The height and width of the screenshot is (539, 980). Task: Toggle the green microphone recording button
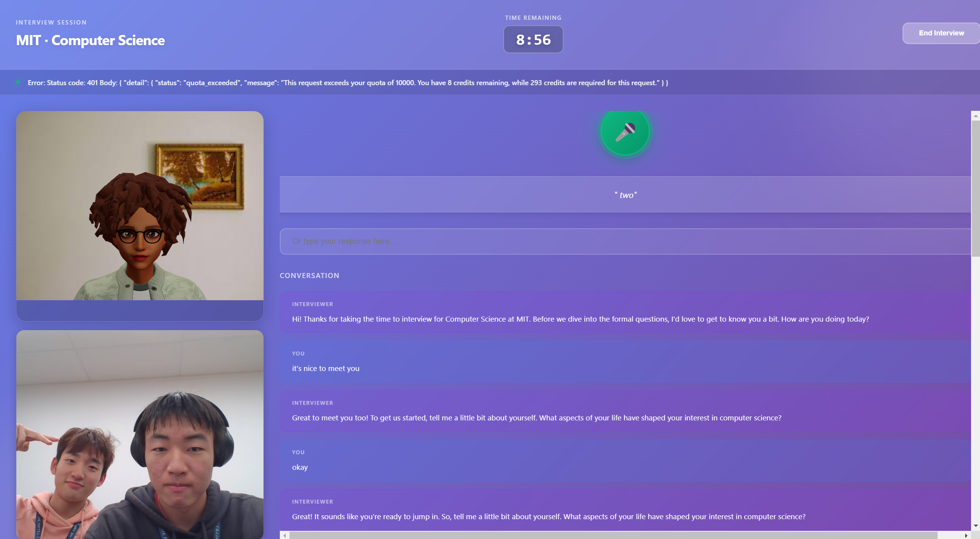[625, 131]
